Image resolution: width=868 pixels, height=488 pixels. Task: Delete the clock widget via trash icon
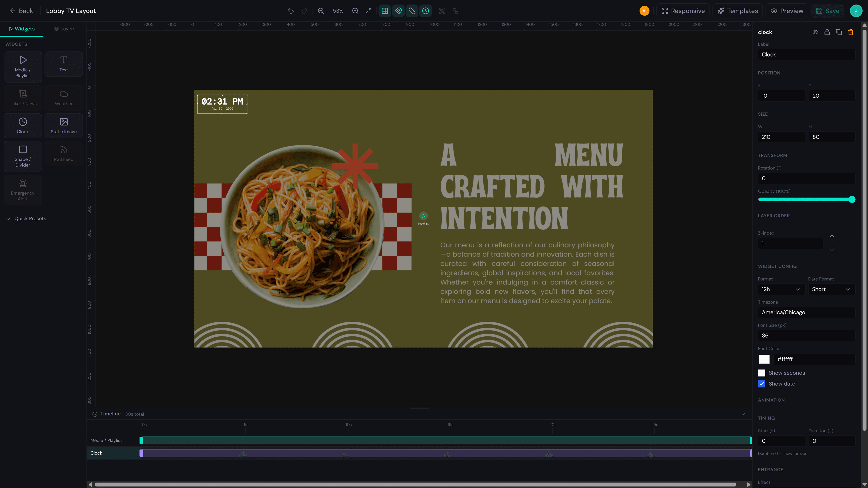(x=850, y=32)
